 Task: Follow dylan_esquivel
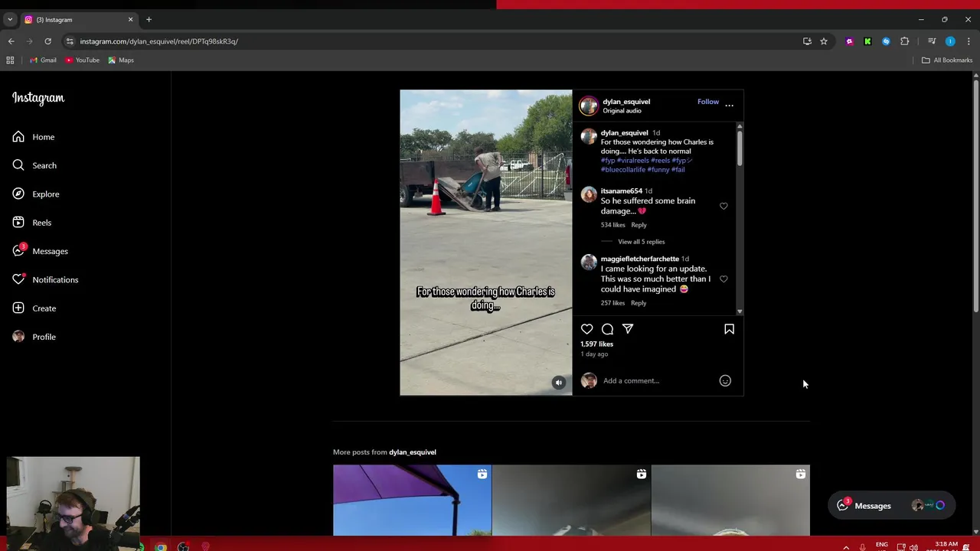point(708,102)
